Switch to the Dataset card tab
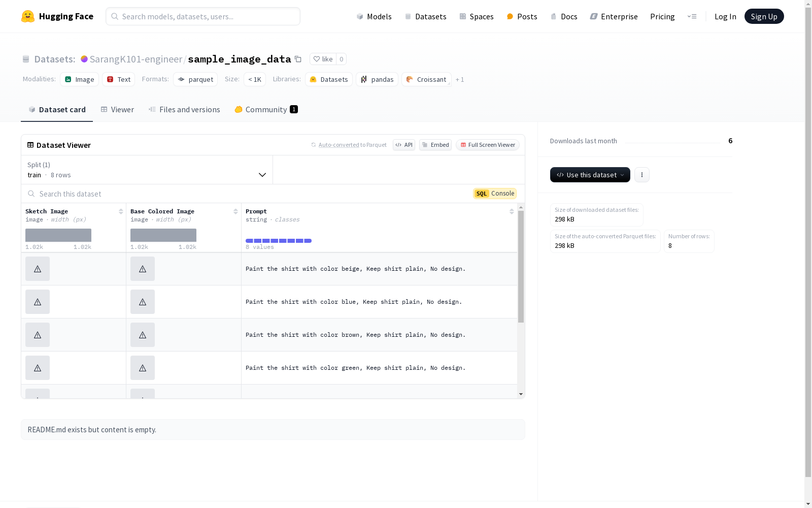 click(x=57, y=109)
